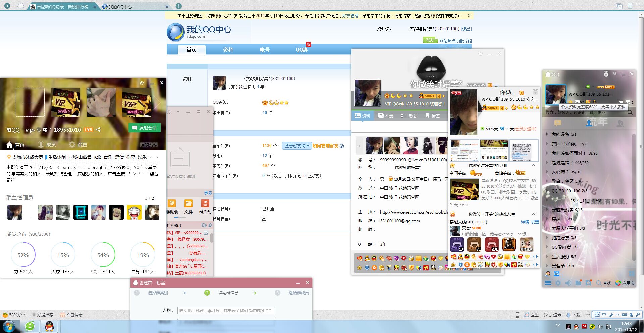The height and width of the screenshot is (333, 644).
Task: Open 好友管理 link in notice banner
Action: [x=351, y=16]
